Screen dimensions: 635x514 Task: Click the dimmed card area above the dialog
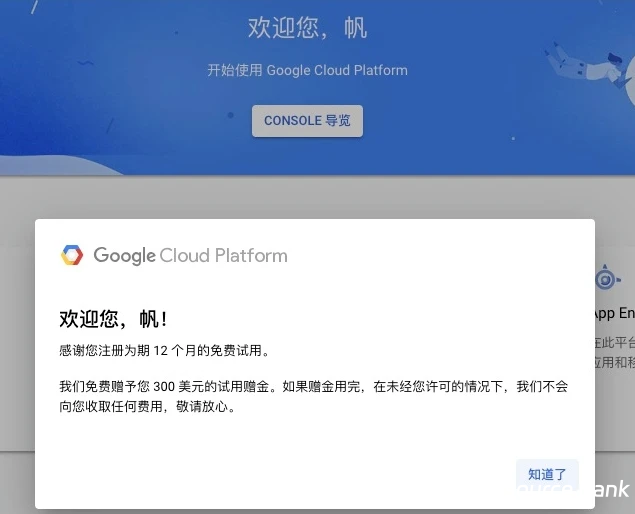click(300, 198)
